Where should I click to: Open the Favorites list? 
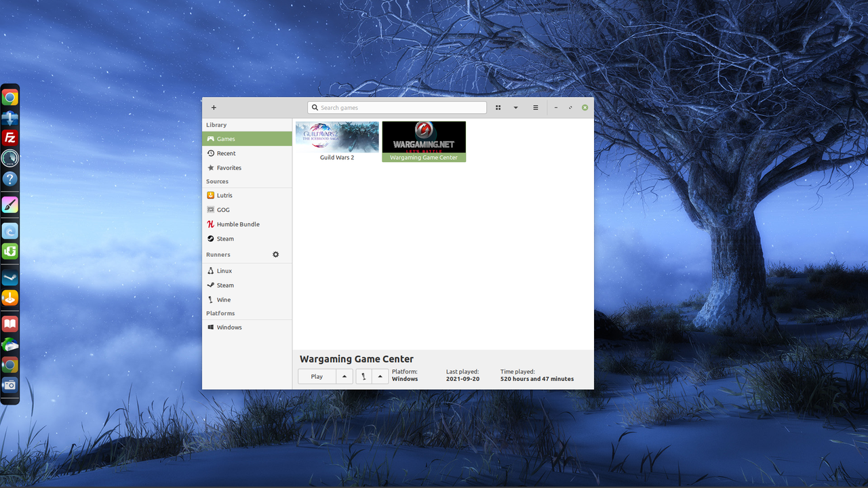click(x=247, y=167)
